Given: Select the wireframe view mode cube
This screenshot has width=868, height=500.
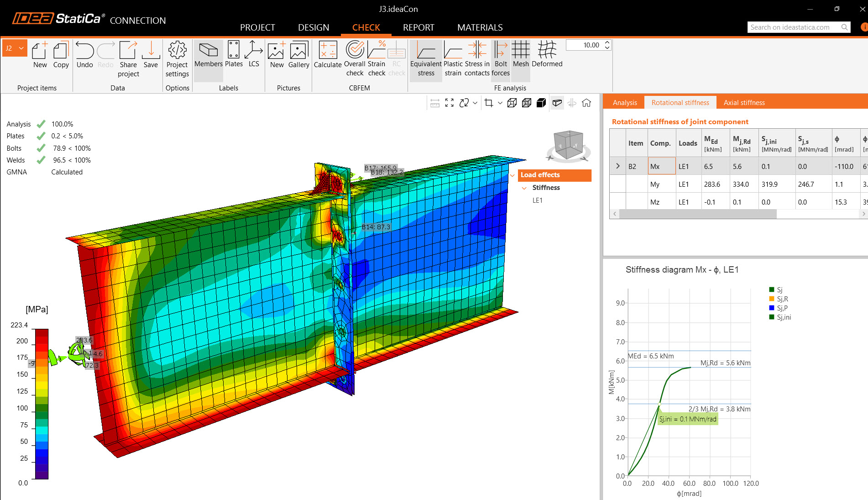Looking at the screenshot, I should 512,103.
